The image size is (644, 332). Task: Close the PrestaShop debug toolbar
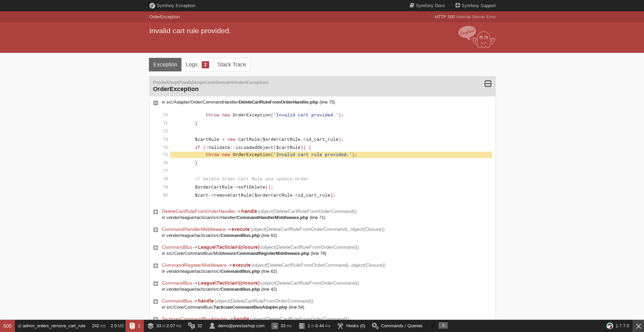[x=638, y=326]
